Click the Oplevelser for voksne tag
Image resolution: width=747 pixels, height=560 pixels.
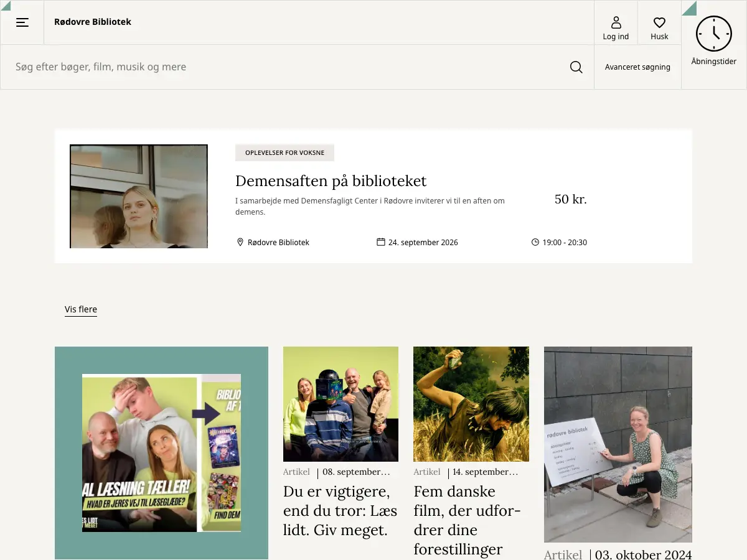click(284, 152)
